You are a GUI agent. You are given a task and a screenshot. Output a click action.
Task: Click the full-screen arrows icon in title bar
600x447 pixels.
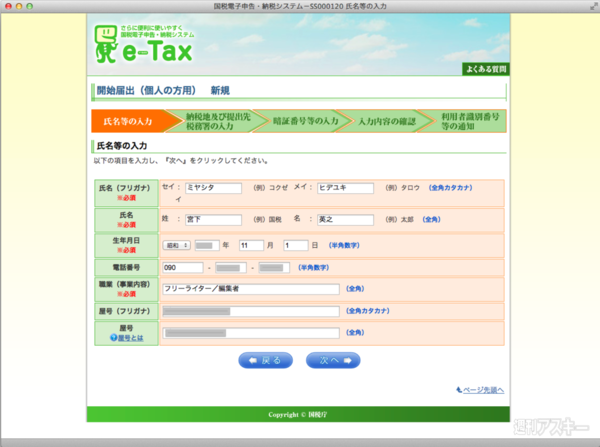594,7
